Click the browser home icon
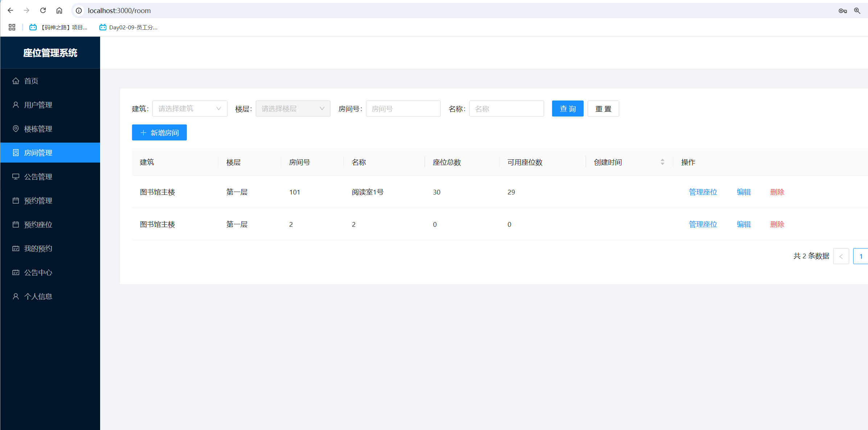This screenshot has height=430, width=868. 59,11
